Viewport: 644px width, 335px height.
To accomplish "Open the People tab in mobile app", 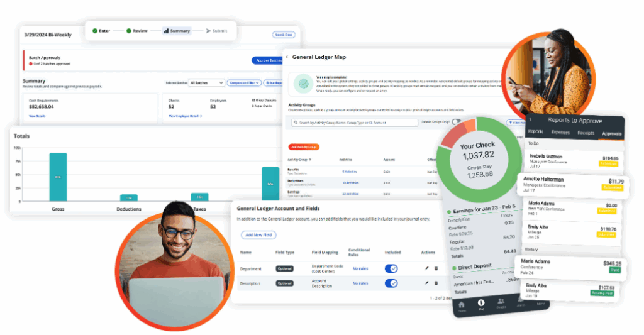I will click(x=501, y=304).
